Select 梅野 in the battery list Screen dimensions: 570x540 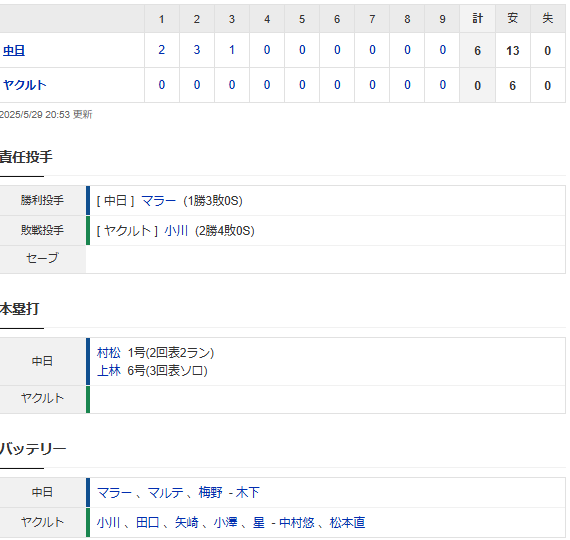pos(210,493)
